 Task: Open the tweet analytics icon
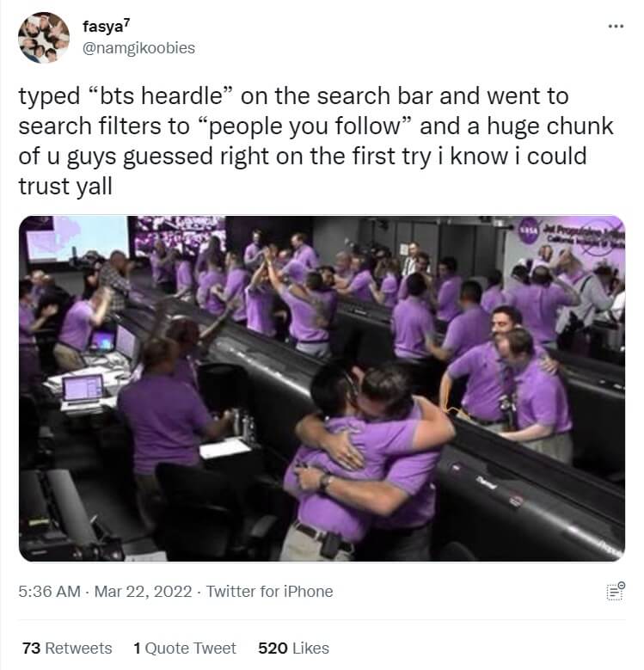pyautogui.click(x=616, y=592)
